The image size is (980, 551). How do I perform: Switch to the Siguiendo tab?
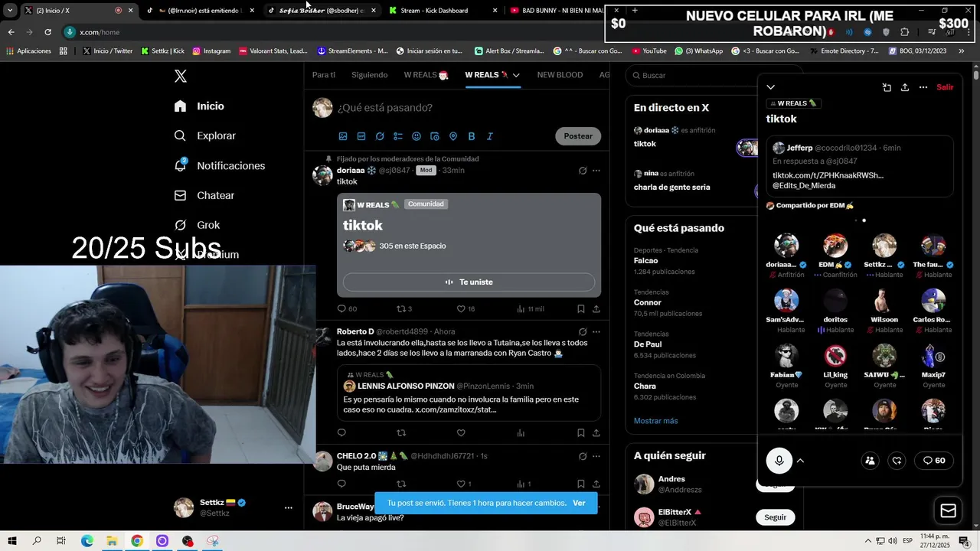pyautogui.click(x=370, y=75)
